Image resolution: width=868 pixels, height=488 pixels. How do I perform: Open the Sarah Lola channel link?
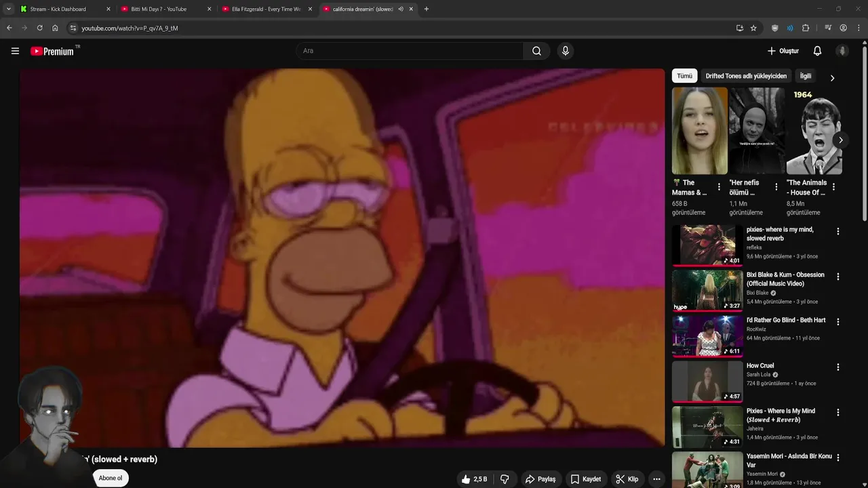759,374
